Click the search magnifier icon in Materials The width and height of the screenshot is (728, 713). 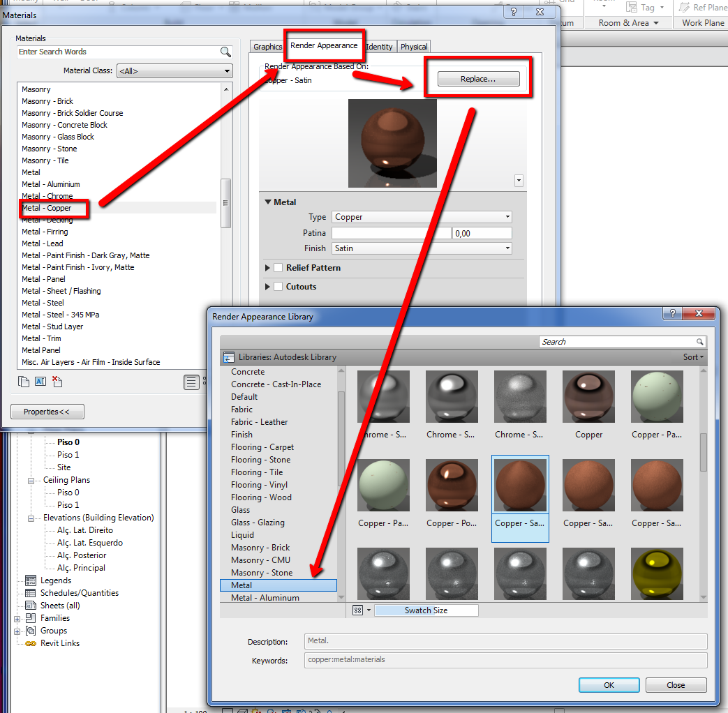click(225, 52)
